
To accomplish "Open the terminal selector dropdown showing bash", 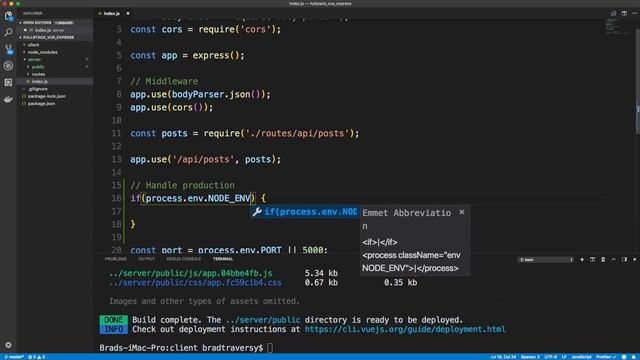I will pos(546,260).
